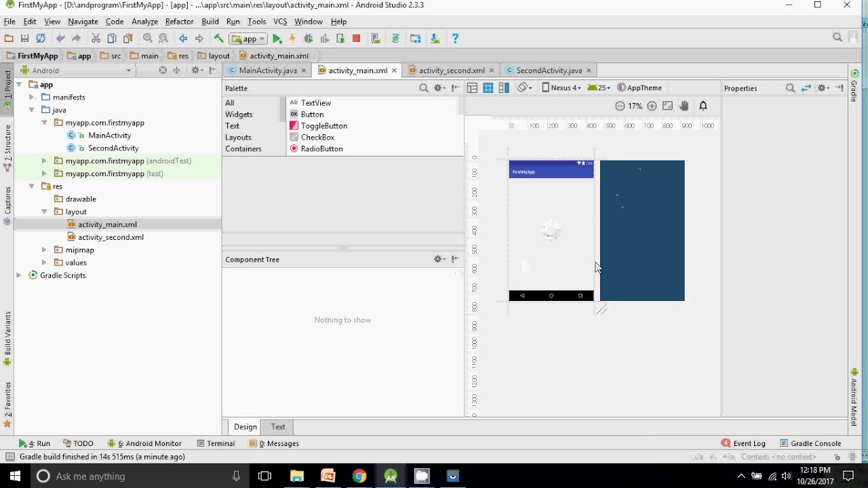Expand myapp.com.firstmyapp (androidTest) package
868x488 pixels.
(x=44, y=161)
